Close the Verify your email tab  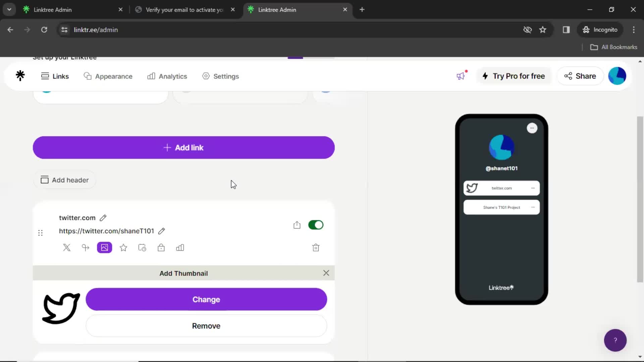pos(233,10)
